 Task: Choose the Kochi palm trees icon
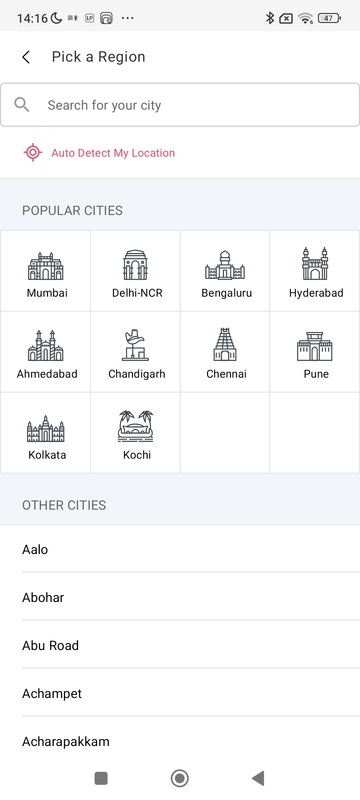click(x=135, y=426)
